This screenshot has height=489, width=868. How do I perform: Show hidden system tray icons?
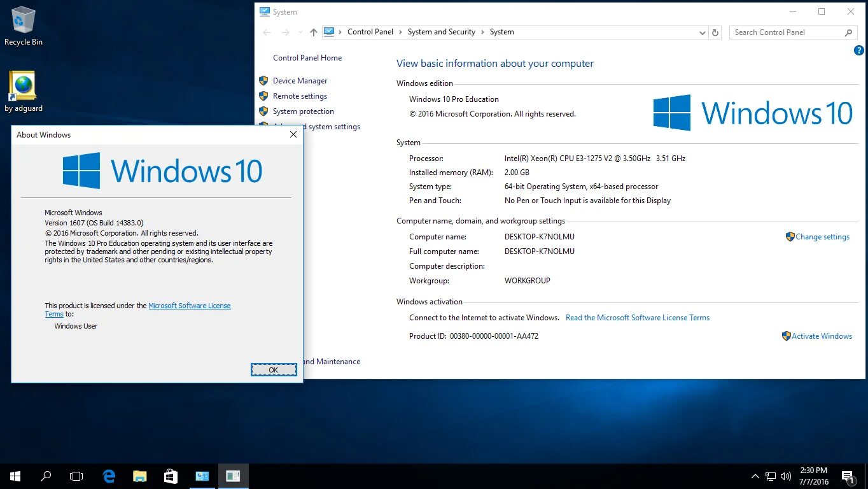point(755,476)
